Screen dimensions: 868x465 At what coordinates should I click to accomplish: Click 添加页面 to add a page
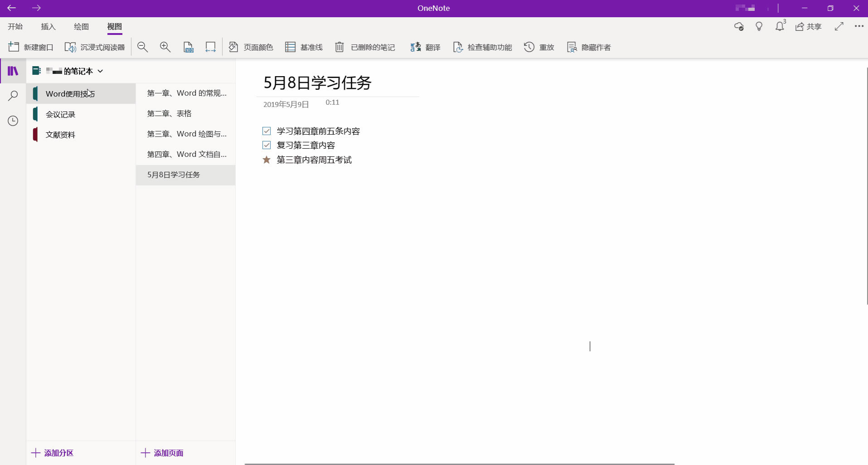point(162,453)
